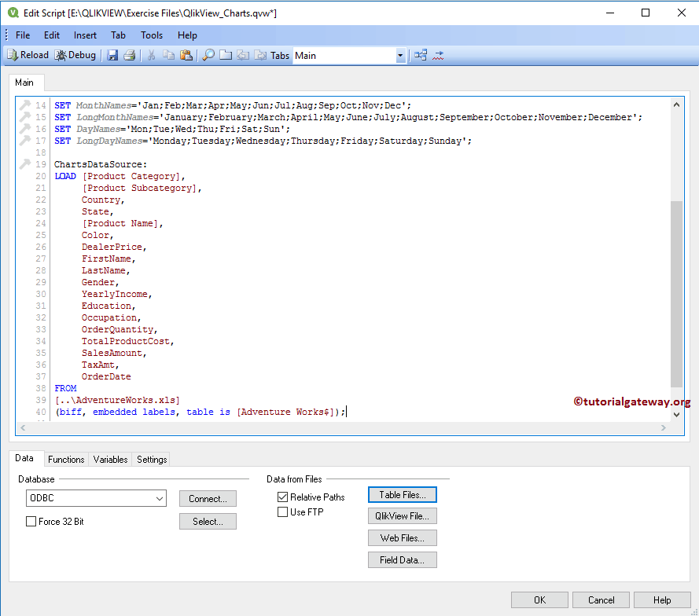Screen dimensions: 699x616
Task: Switch to the Functions tab
Action: click(66, 460)
